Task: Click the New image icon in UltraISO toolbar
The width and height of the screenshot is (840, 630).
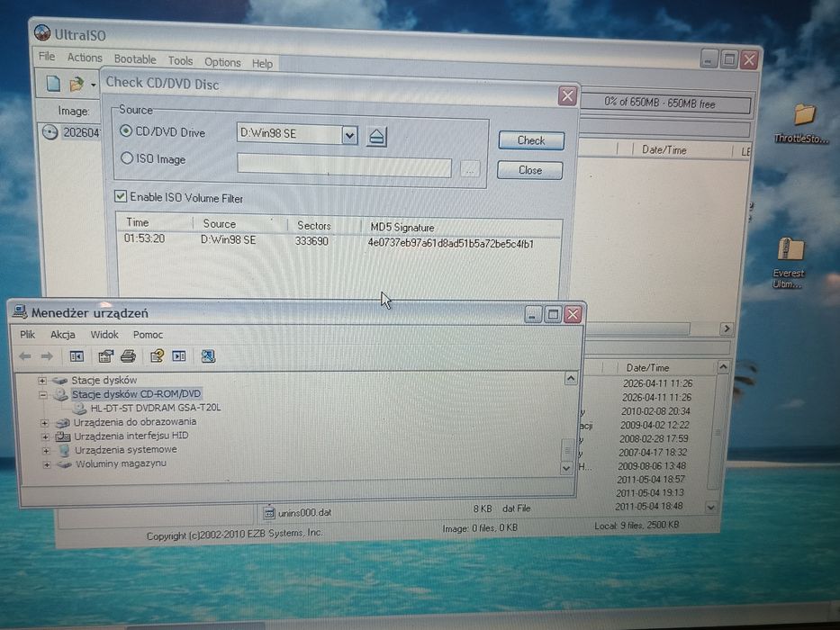Action: click(x=52, y=84)
